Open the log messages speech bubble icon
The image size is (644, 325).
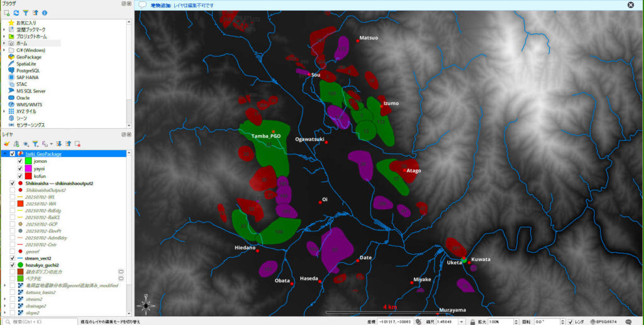[628, 321]
